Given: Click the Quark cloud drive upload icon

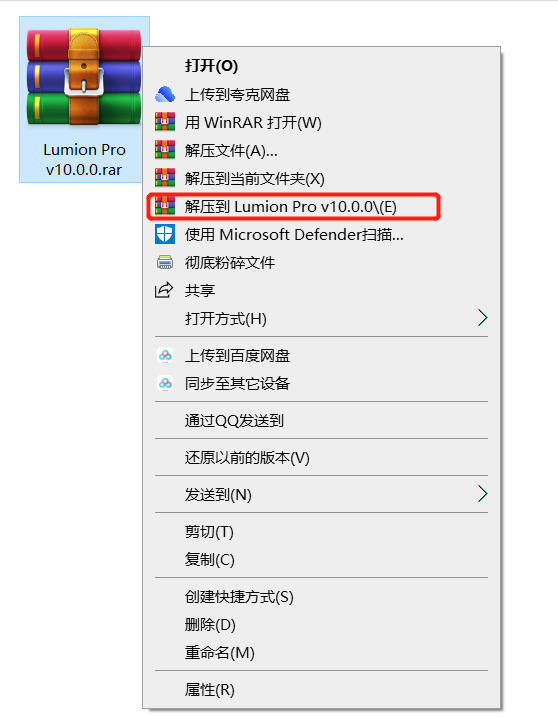Looking at the screenshot, I should click(165, 94).
